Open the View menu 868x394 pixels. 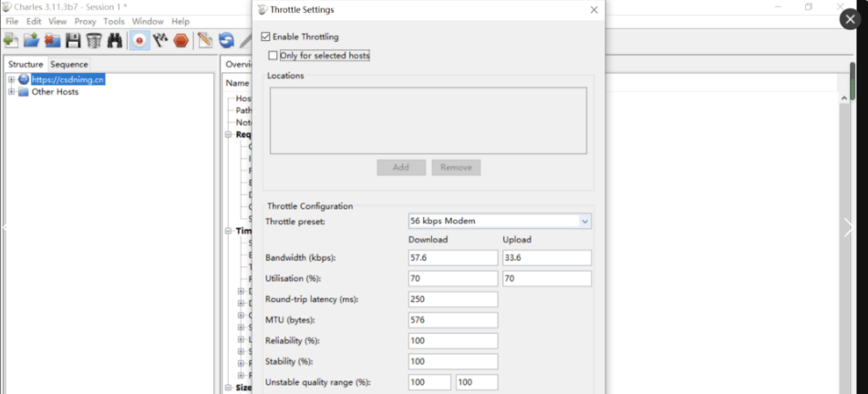click(57, 22)
